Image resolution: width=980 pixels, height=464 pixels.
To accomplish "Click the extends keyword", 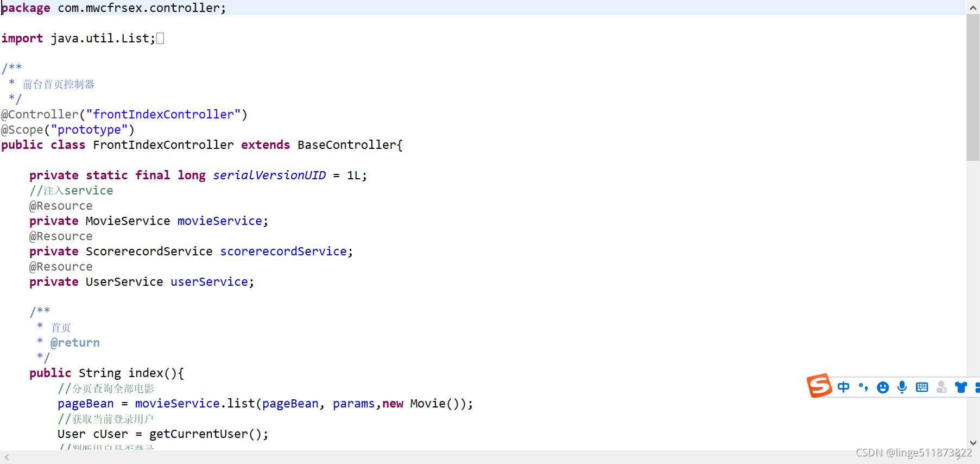I will pyautogui.click(x=265, y=145).
